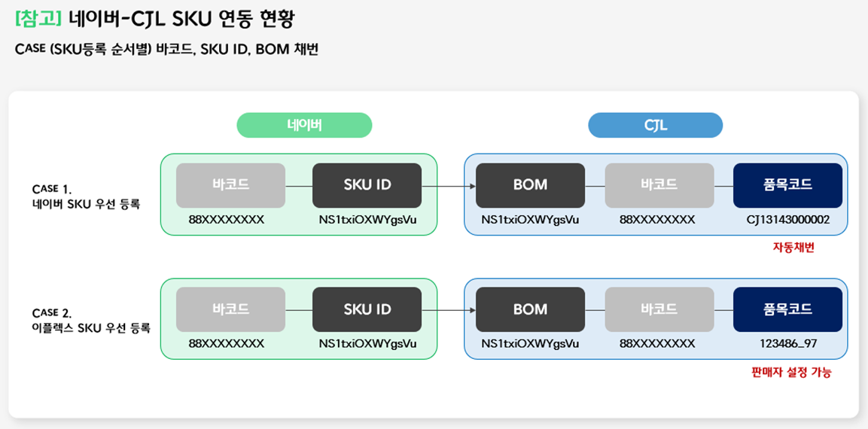The width and height of the screenshot is (868, 429).
Task: Click the red 판매자 설정 가능 label
Action: (790, 372)
